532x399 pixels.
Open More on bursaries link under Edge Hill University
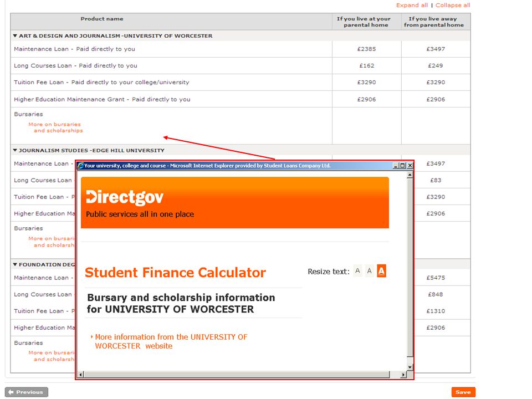click(52, 242)
